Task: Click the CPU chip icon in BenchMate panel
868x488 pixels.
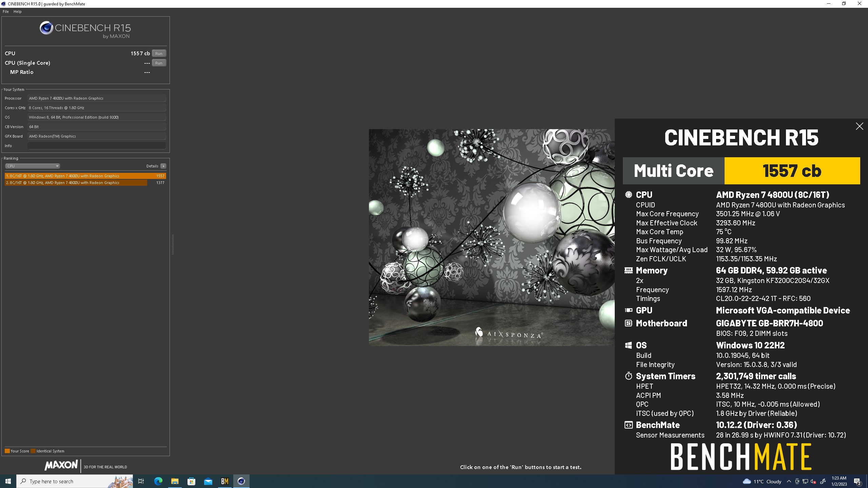Action: tap(629, 195)
